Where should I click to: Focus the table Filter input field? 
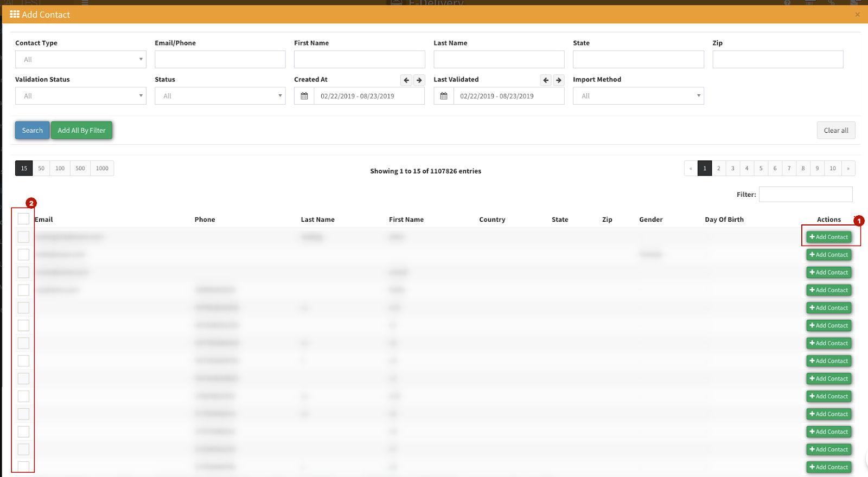(805, 195)
